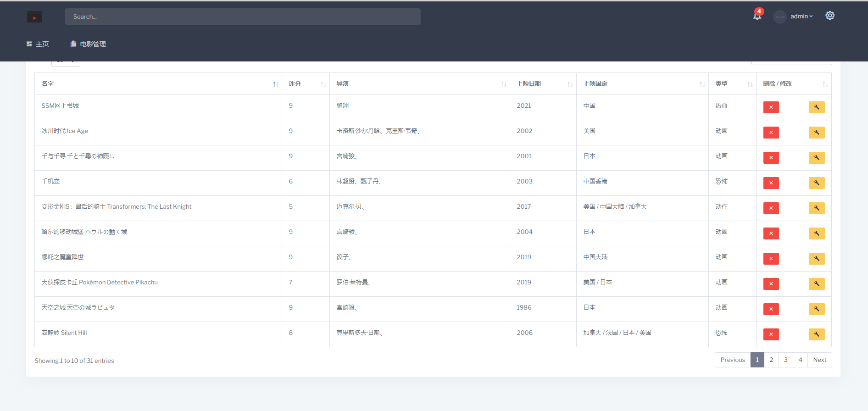This screenshot has height=411, width=868.
Task: Select director 罗伯·莱特曼 cell
Action: tap(420, 284)
